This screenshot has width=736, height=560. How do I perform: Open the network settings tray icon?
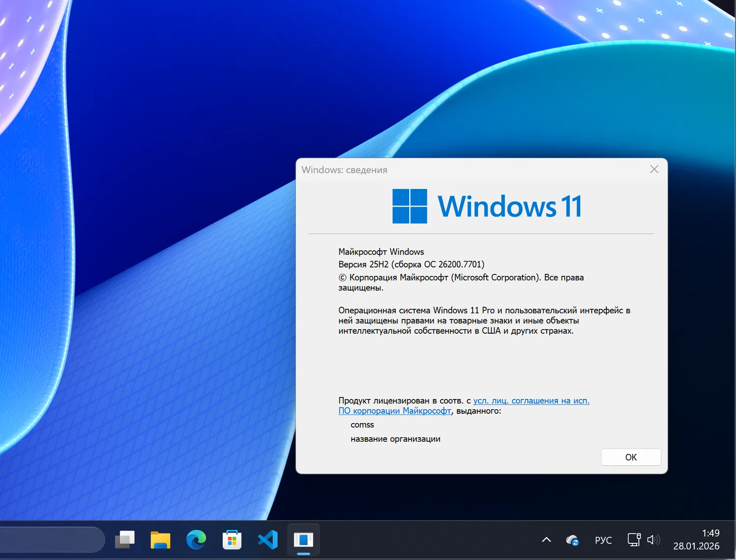click(x=633, y=539)
